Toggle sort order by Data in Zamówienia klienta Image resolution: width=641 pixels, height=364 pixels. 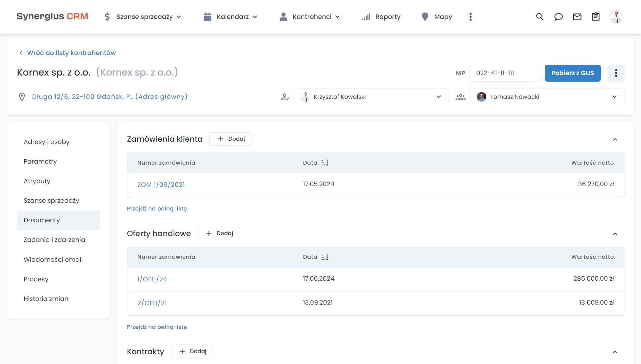325,163
